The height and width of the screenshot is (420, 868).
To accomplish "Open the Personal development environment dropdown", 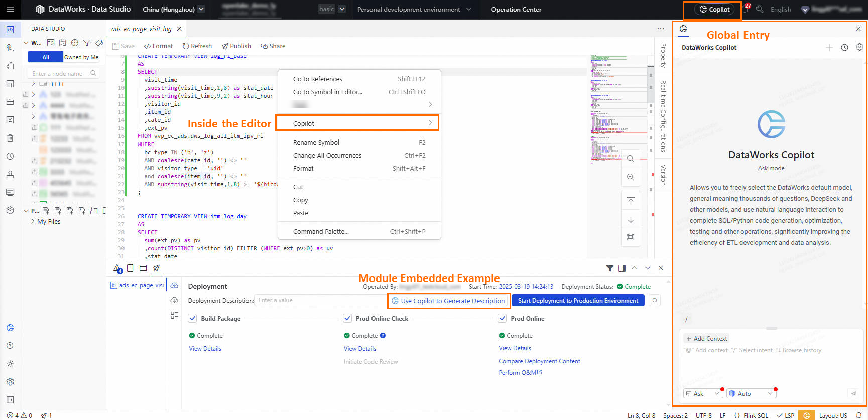I will click(414, 9).
